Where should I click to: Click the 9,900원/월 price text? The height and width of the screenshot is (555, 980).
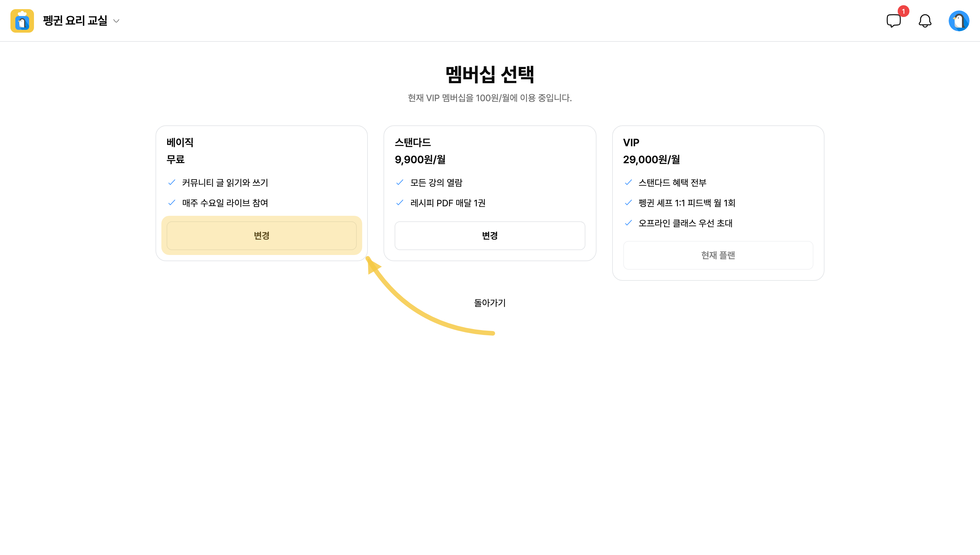click(420, 159)
